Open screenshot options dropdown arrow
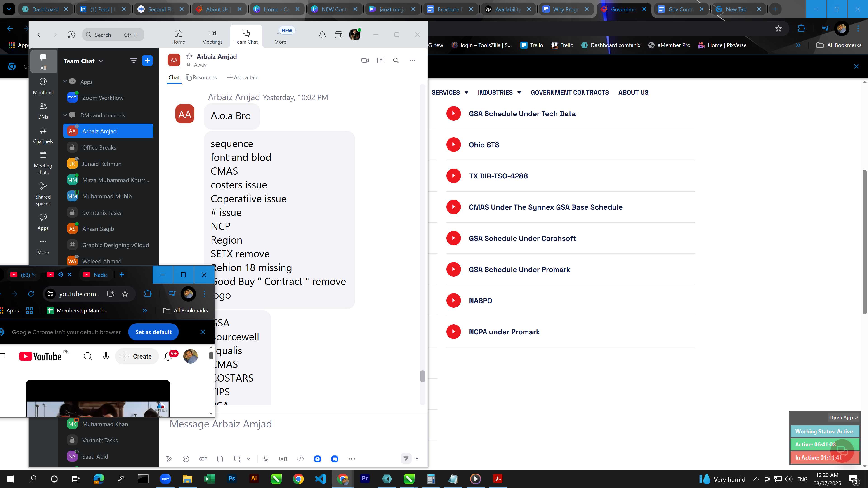Viewport: 868px width, 488px height. [248, 459]
